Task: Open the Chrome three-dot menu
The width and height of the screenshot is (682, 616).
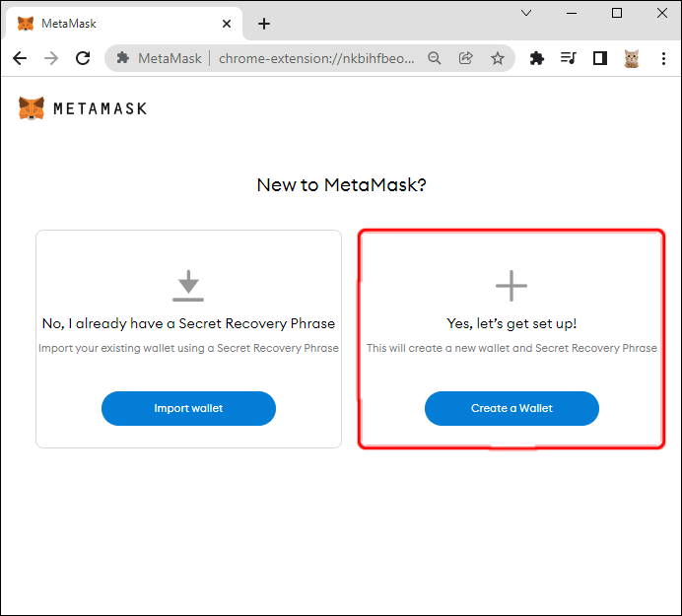Action: pos(663,58)
